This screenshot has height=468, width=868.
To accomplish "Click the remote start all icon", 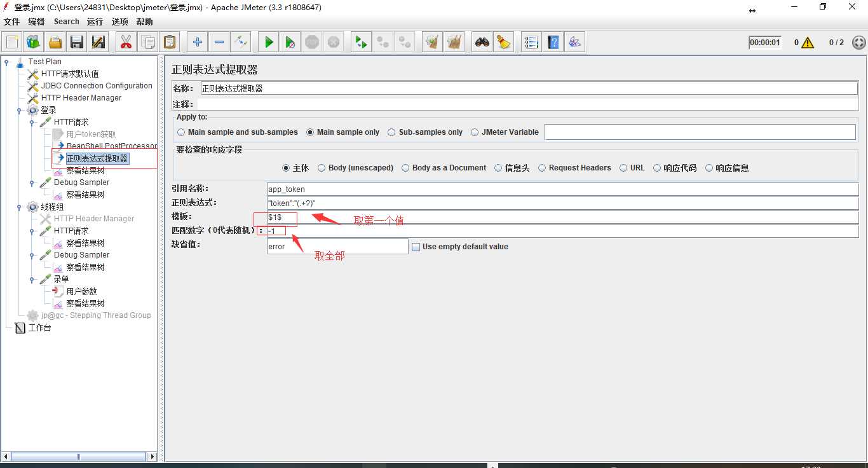I will (x=362, y=42).
